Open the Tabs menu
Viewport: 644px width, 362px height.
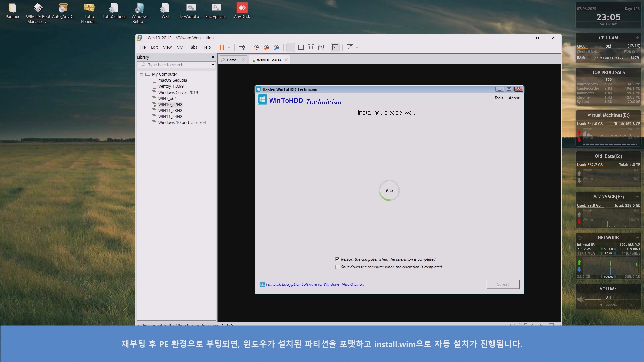click(x=193, y=47)
